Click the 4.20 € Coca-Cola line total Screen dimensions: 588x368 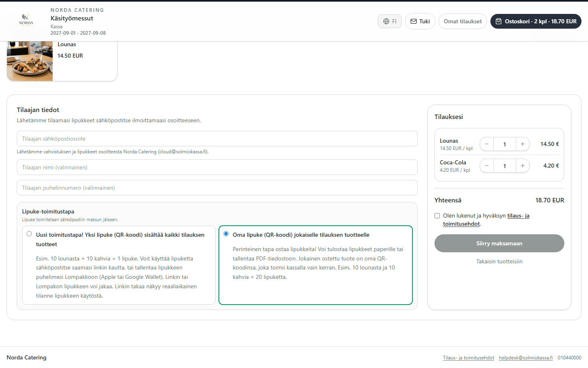tap(551, 166)
